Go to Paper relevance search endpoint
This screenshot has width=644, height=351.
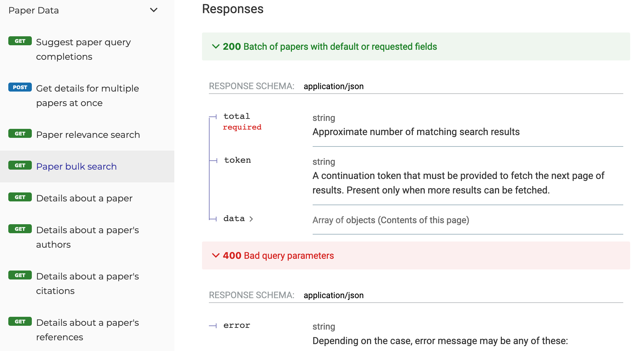[88, 135]
